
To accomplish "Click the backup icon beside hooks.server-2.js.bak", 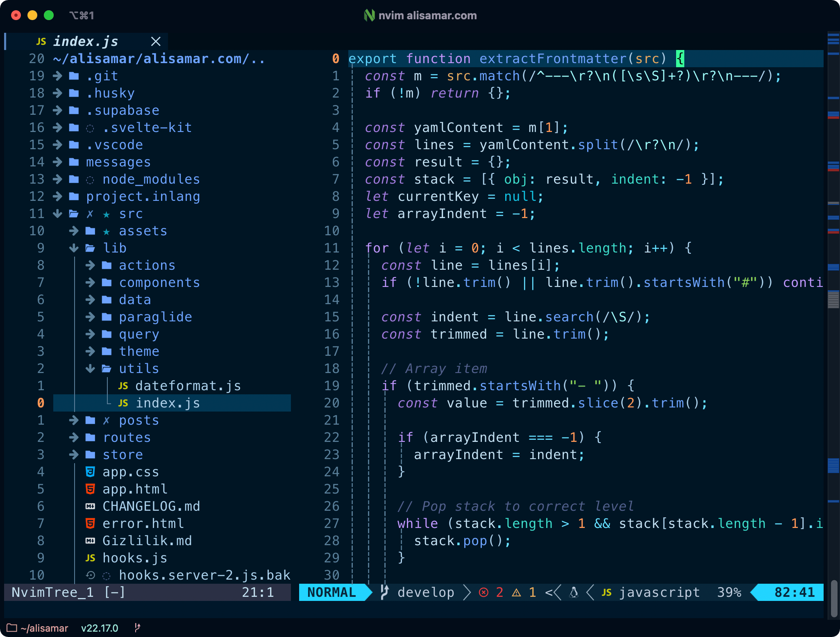I will tap(91, 575).
